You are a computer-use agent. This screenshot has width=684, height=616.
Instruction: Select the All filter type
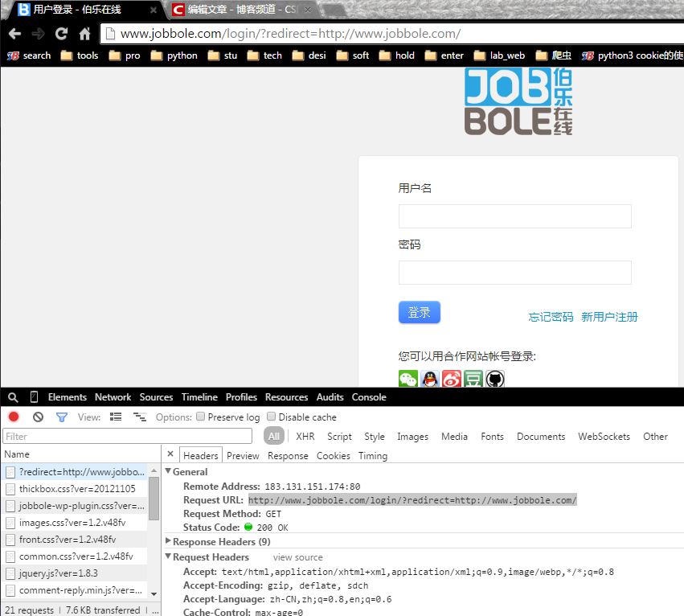tap(274, 436)
